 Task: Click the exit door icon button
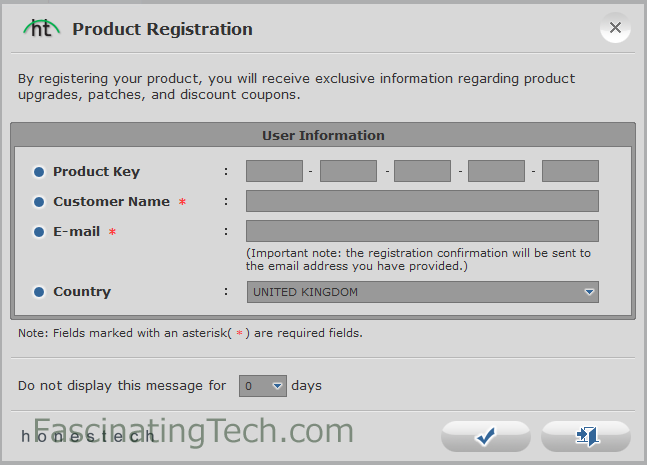point(586,436)
